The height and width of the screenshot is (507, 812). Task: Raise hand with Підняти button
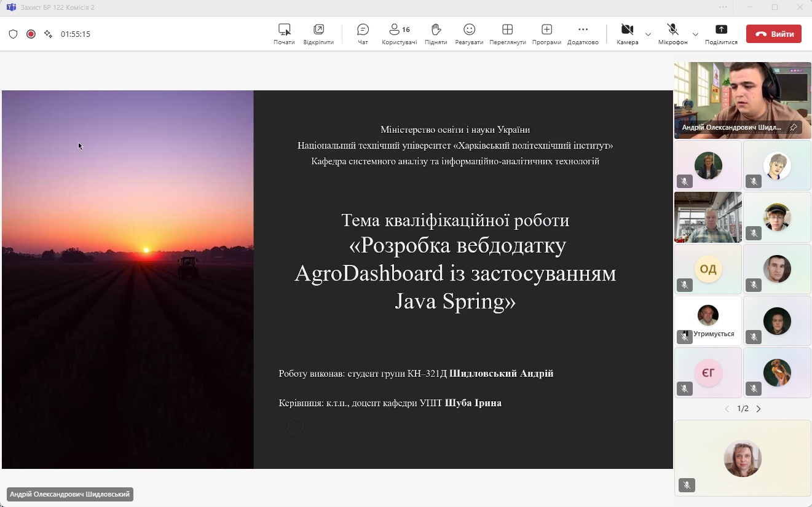[x=436, y=34]
